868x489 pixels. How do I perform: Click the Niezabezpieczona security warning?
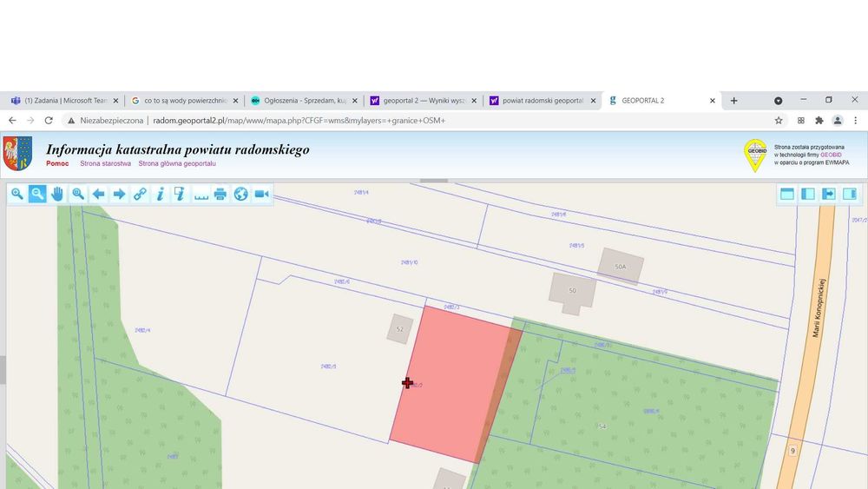(105, 120)
